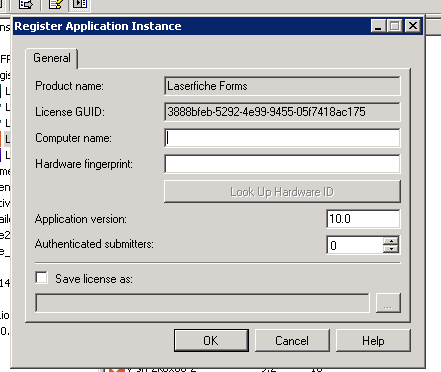Maximize the Register Application Instance dialog
Viewport: 441px width, 372px height.
[395, 26]
